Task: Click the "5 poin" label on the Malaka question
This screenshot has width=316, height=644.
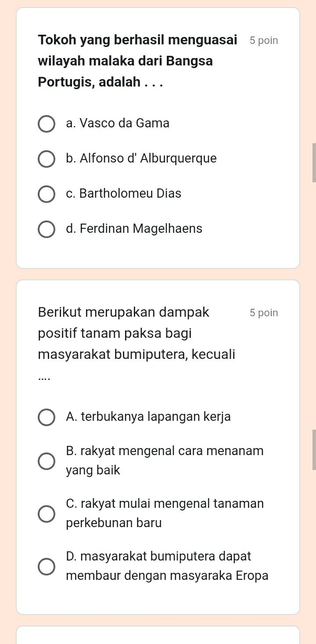Action: click(x=264, y=41)
